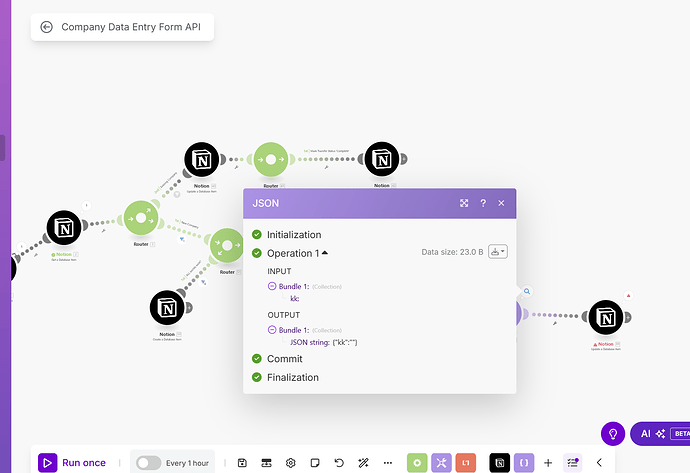Click the undo arrow icon in toolbar
Screen dimensions: 690x473
pos(339,462)
